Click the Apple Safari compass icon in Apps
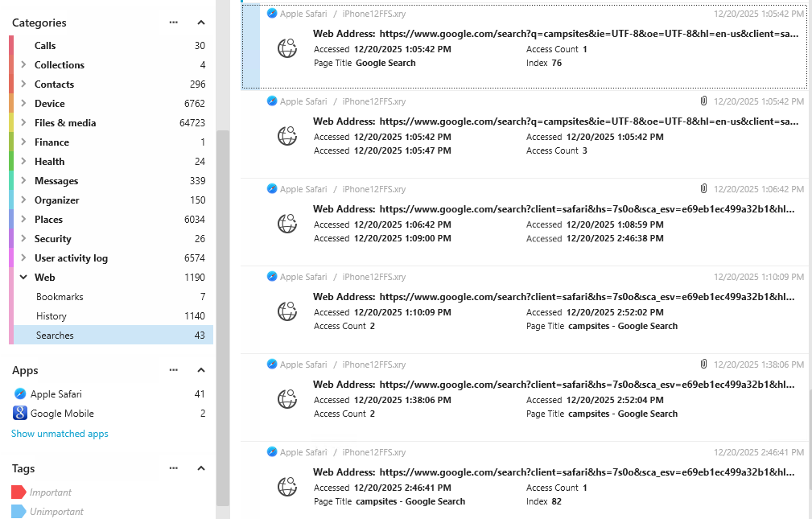The image size is (812, 519). click(x=20, y=393)
